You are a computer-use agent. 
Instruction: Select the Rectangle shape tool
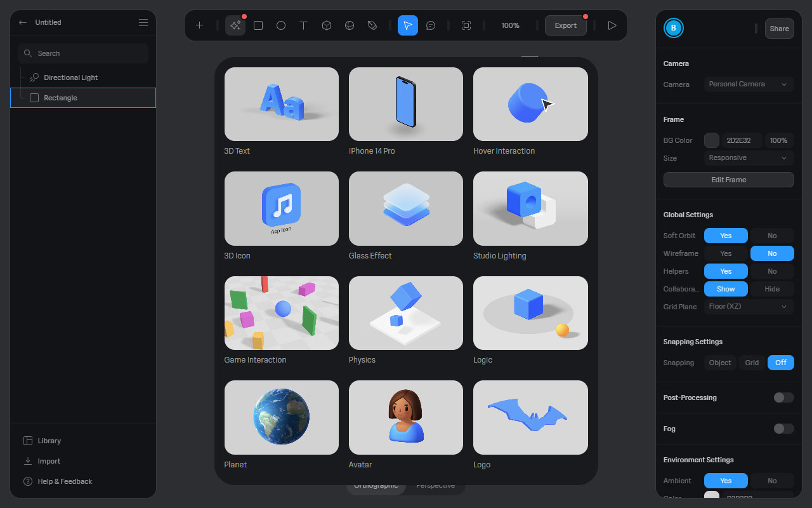click(258, 25)
